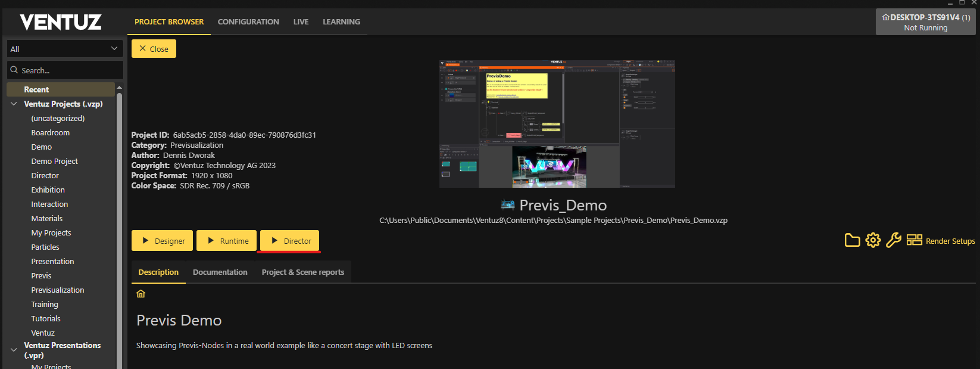Open the All filter dropdown
The width and height of the screenshot is (980, 369).
pos(64,49)
